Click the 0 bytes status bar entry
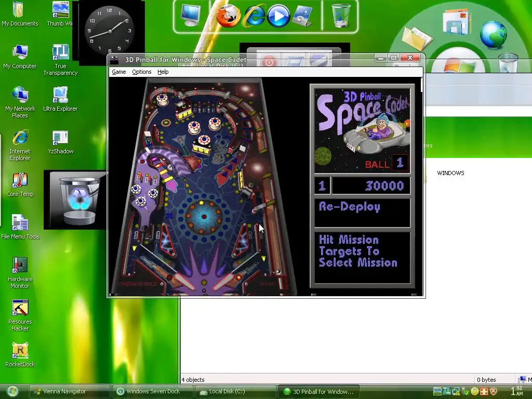Screen dimensions: 532x399 tap(486, 380)
